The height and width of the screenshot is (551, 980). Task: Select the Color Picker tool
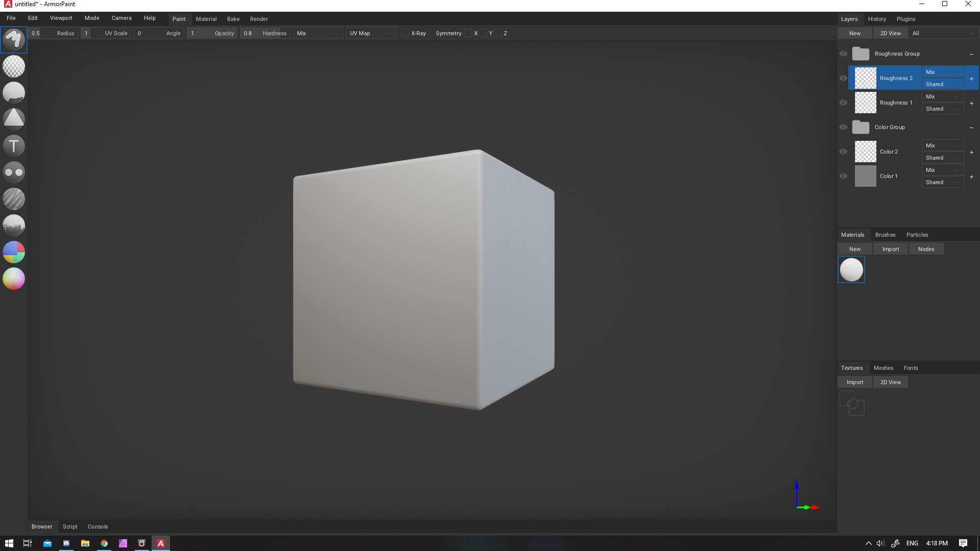coord(14,279)
